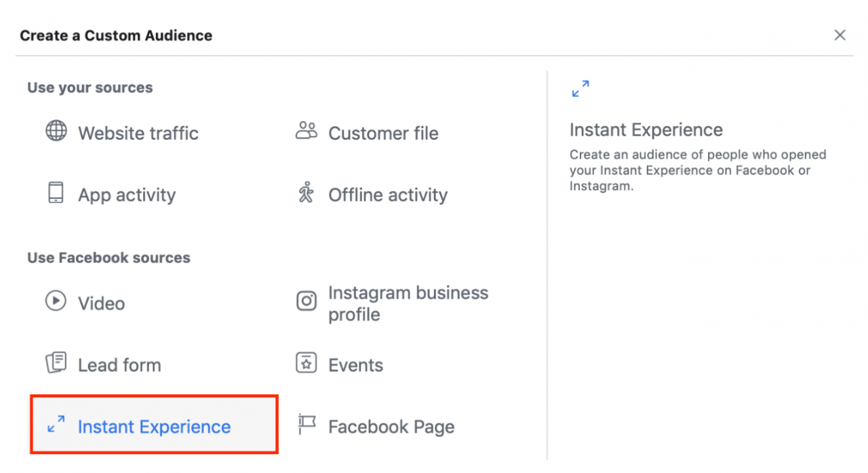Viewport: 868px width, 473px height.
Task: Select the Instagram camera logo icon
Action: click(307, 301)
